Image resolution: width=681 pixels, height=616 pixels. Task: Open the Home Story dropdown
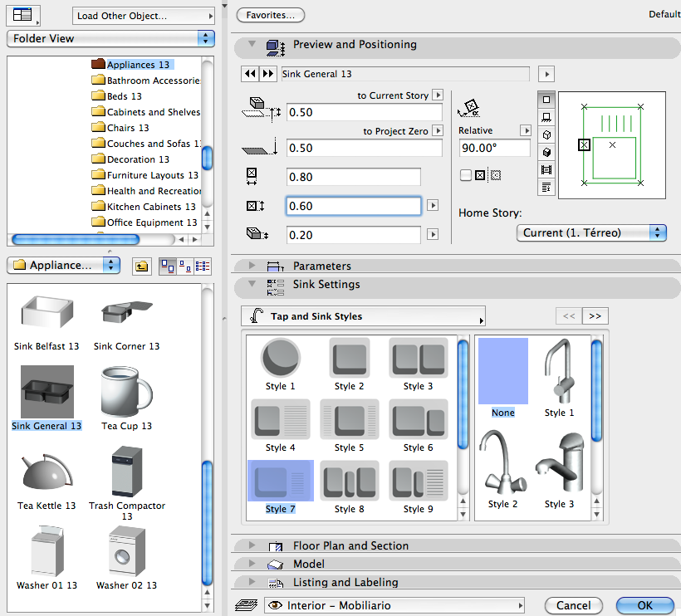590,232
